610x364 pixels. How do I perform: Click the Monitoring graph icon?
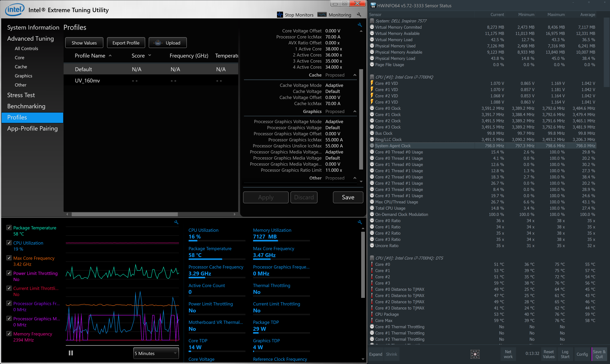[322, 15]
